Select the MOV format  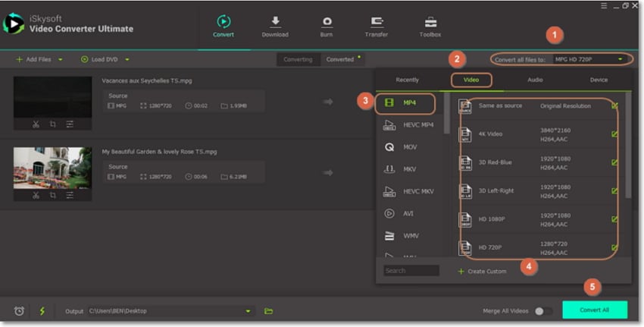click(409, 147)
